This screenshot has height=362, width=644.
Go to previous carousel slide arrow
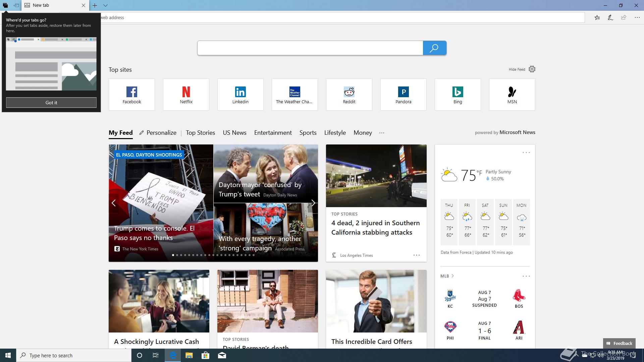pyautogui.click(x=114, y=203)
